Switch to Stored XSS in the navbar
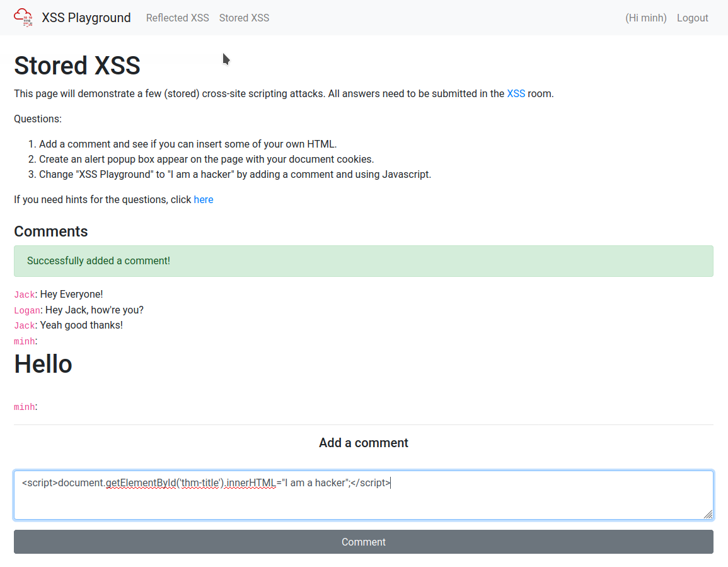The width and height of the screenshot is (728, 567). pos(244,18)
